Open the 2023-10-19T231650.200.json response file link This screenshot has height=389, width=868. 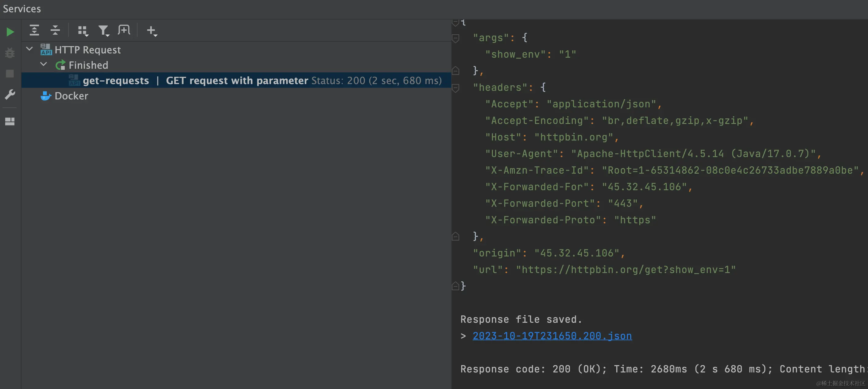point(552,336)
